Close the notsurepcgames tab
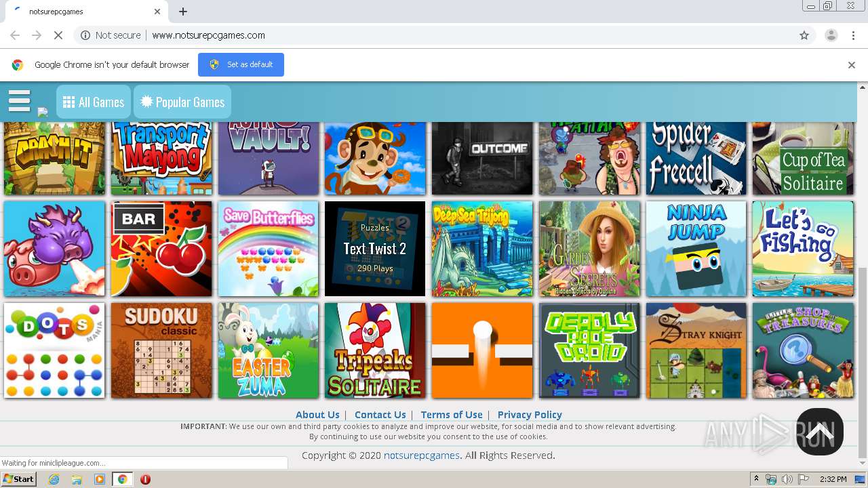Screen dimensions: 868x488 [x=157, y=12]
